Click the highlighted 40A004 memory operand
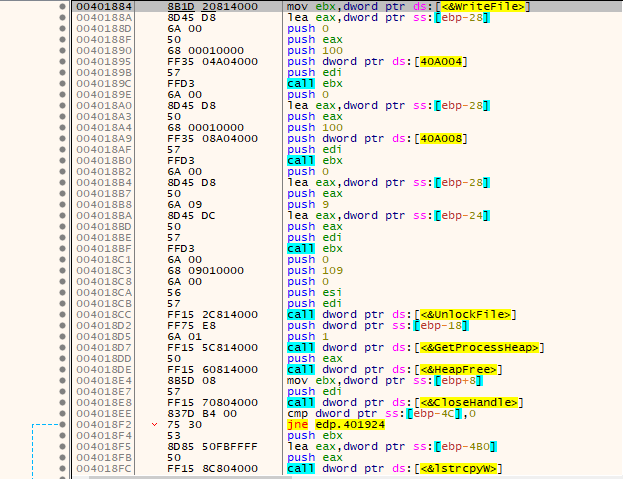This screenshot has height=479, width=623. (440, 62)
